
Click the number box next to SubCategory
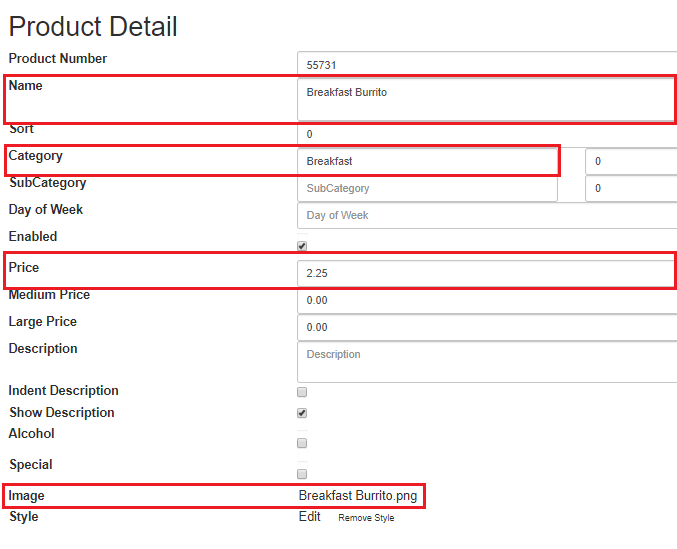(631, 189)
